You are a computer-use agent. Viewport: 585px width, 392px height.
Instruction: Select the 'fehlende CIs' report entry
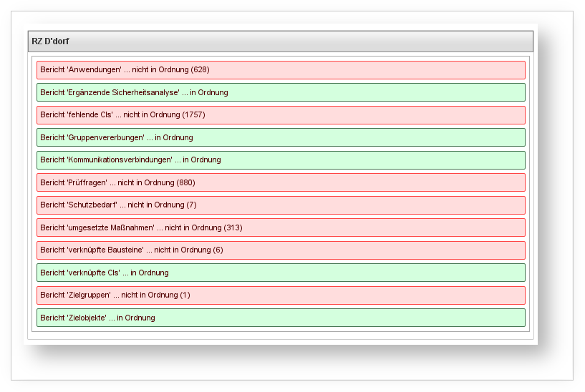pos(281,115)
